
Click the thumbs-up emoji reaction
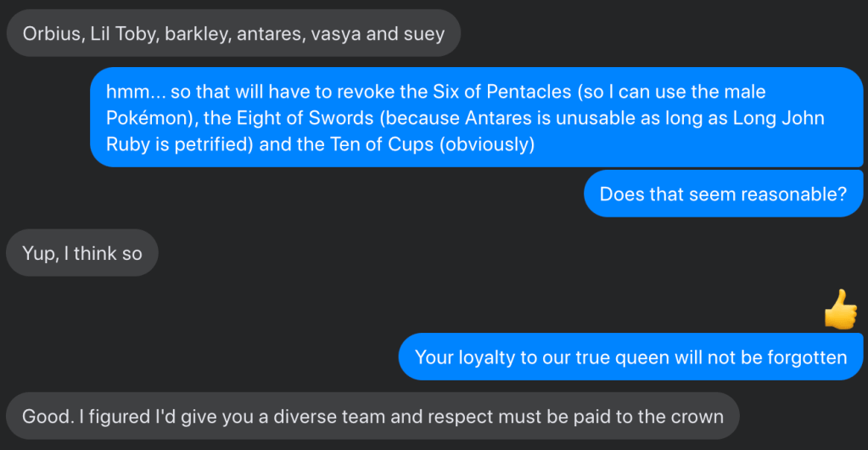click(x=840, y=309)
